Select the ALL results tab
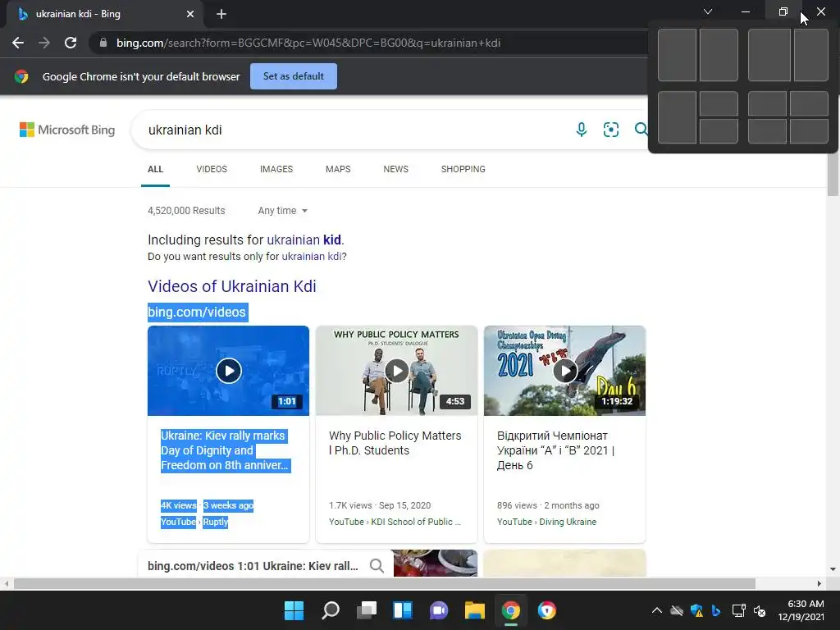 tap(155, 169)
